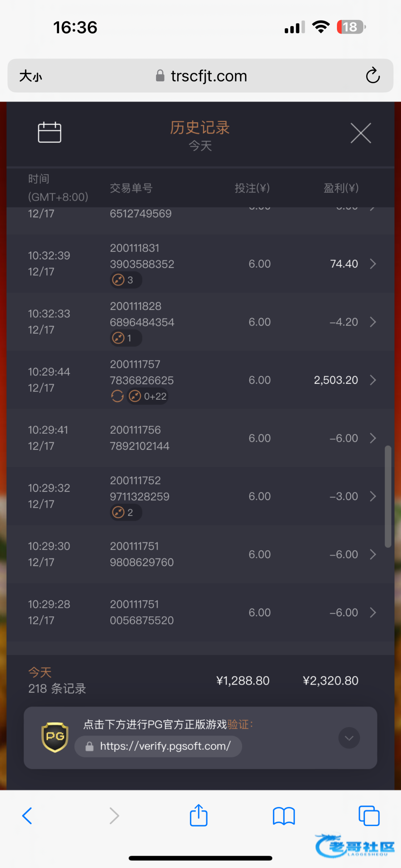401x868 pixels.
Task: Expand details for the 74.40 profit row
Action: 373,264
